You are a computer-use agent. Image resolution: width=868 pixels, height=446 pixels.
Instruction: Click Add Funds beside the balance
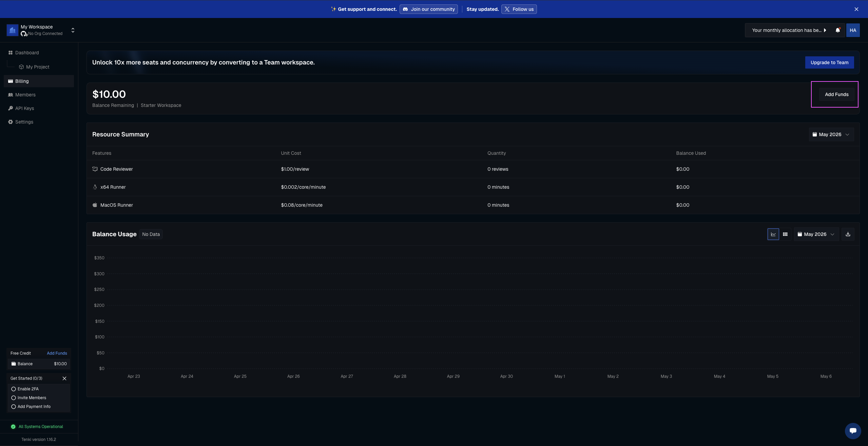836,94
